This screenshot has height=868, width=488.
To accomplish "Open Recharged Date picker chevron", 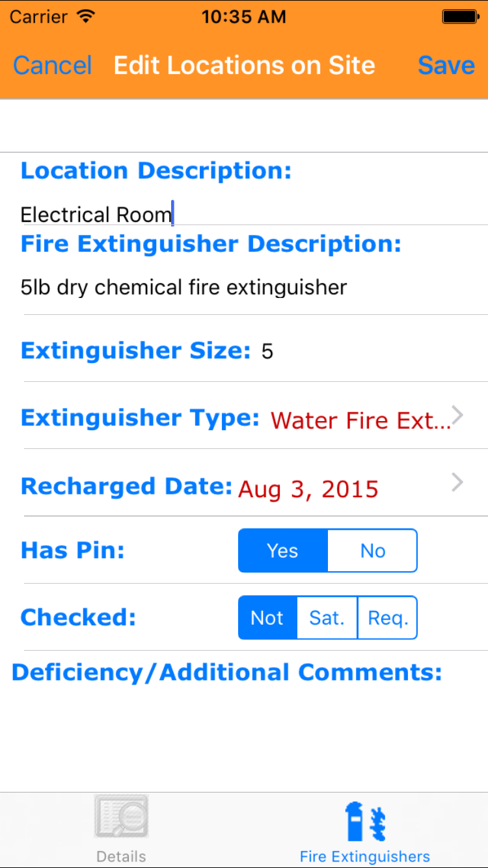I will tap(457, 482).
